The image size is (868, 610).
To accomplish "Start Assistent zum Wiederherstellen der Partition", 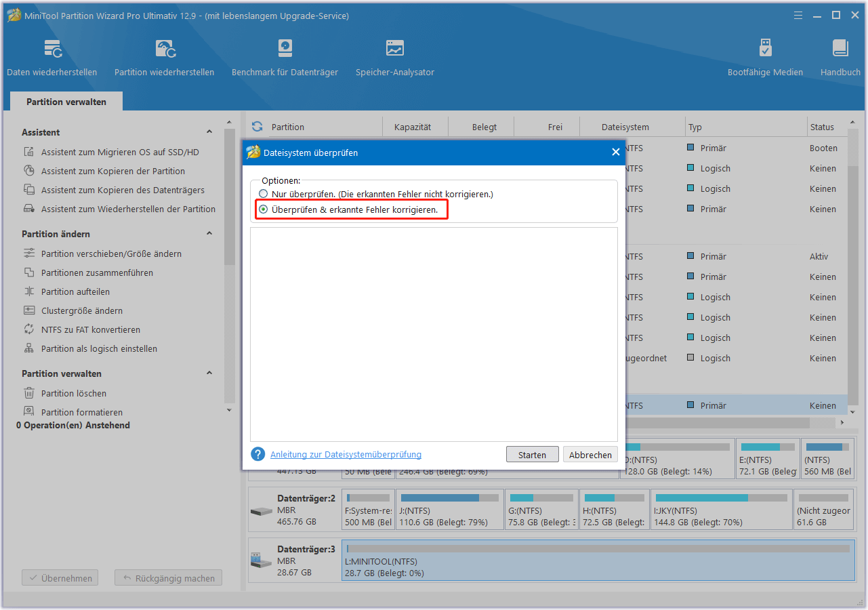I will (x=128, y=209).
